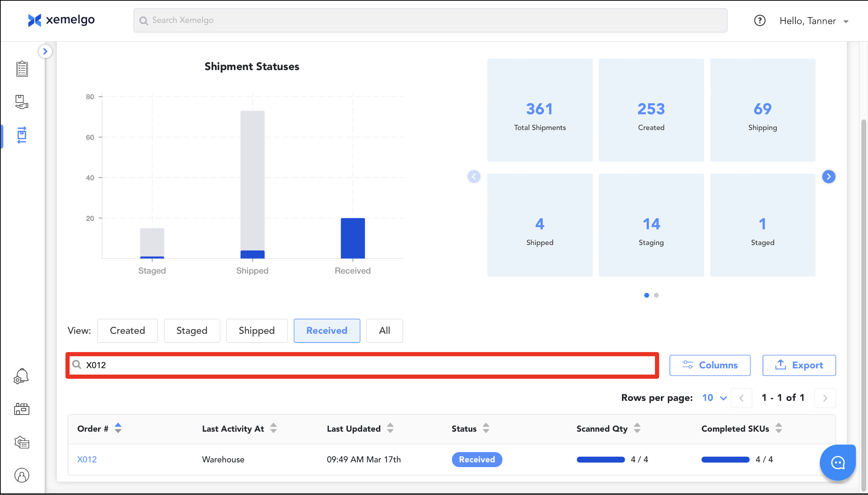Open the alerts bell settings icon
Screen dimensions: 868x495
[x=21, y=376]
